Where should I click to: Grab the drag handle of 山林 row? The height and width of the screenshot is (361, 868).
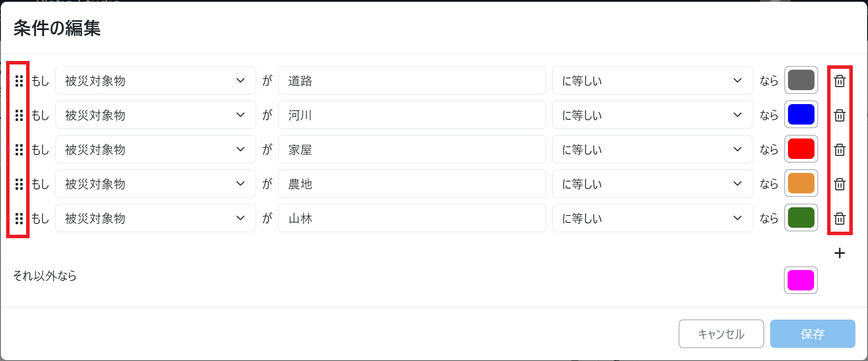[x=19, y=218]
